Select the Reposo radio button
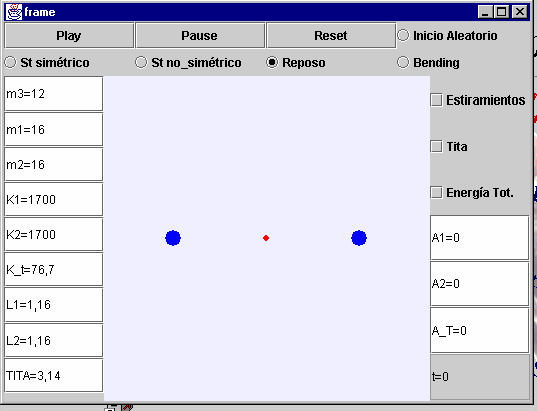537x411 pixels. (x=272, y=62)
